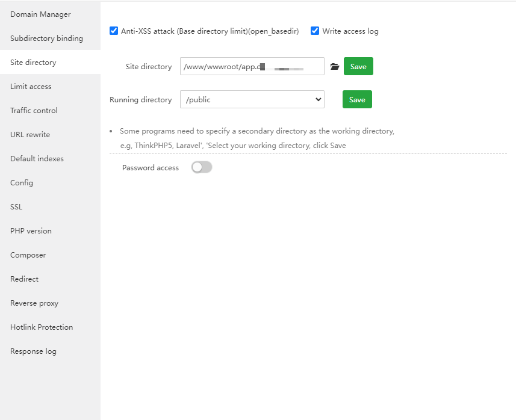Click the 'Write access log' label

pos(350,31)
